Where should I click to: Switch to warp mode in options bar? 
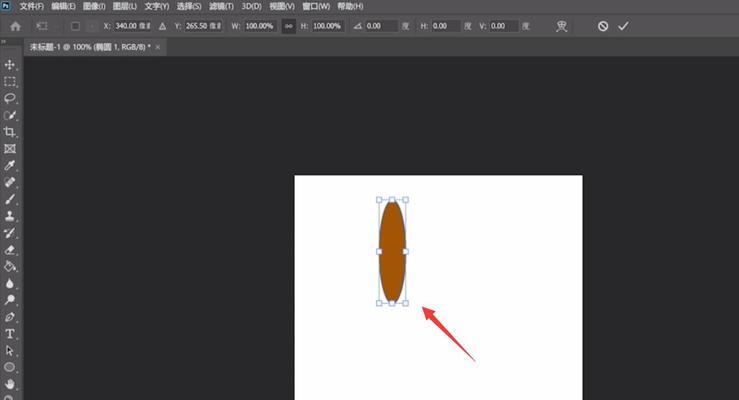pyautogui.click(x=562, y=26)
